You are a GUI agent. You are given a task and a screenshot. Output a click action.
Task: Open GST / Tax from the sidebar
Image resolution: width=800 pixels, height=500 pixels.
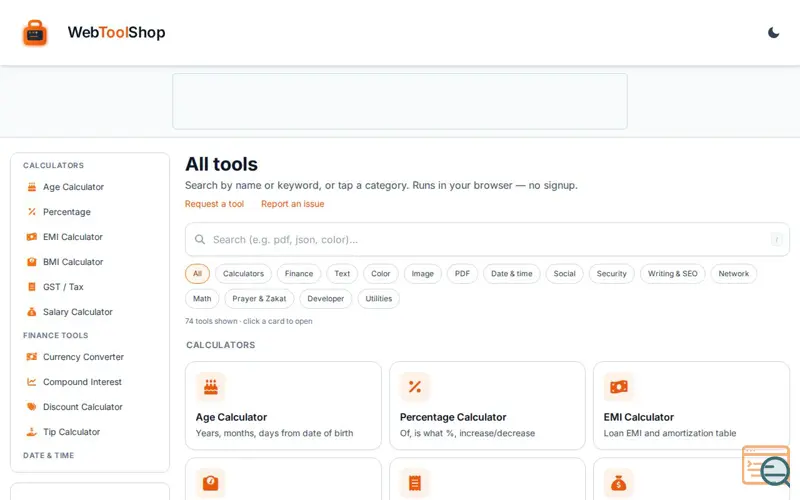pos(63,287)
